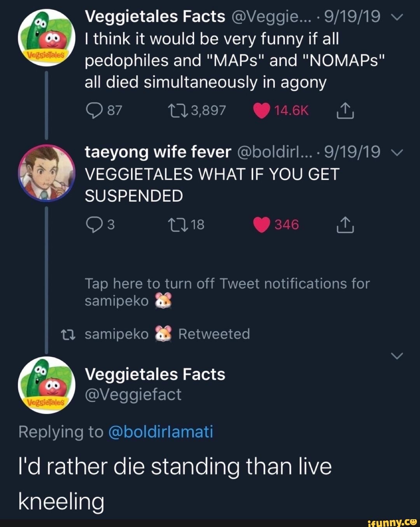Open the @boldirlamati mention link
The width and height of the screenshot is (420, 527).
tap(161, 432)
